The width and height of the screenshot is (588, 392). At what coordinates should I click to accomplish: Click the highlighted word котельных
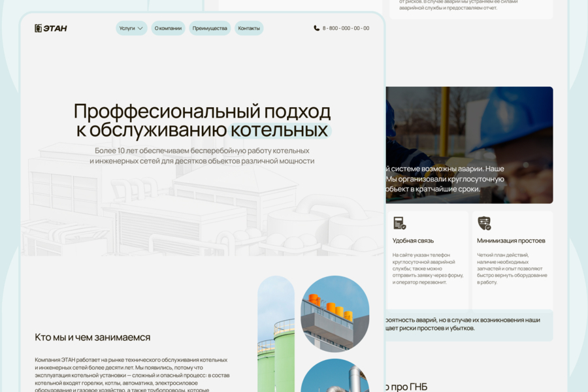pos(280,130)
